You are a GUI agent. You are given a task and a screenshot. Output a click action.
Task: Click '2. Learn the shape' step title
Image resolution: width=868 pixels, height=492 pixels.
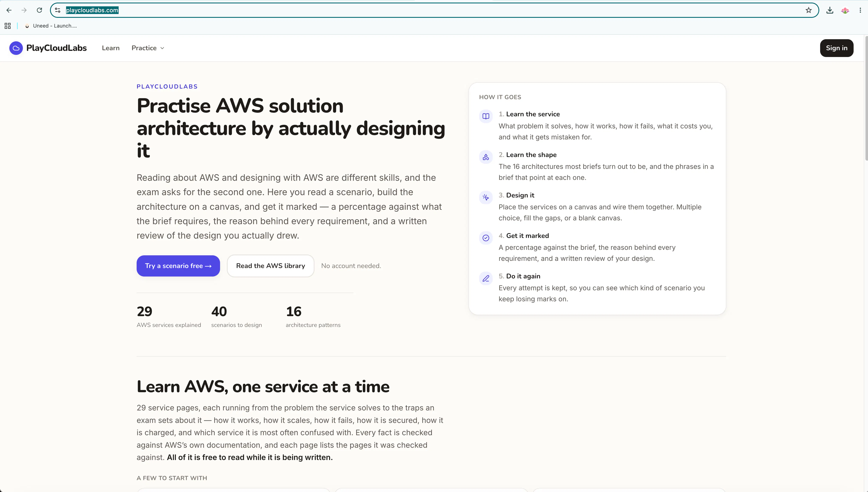528,155
